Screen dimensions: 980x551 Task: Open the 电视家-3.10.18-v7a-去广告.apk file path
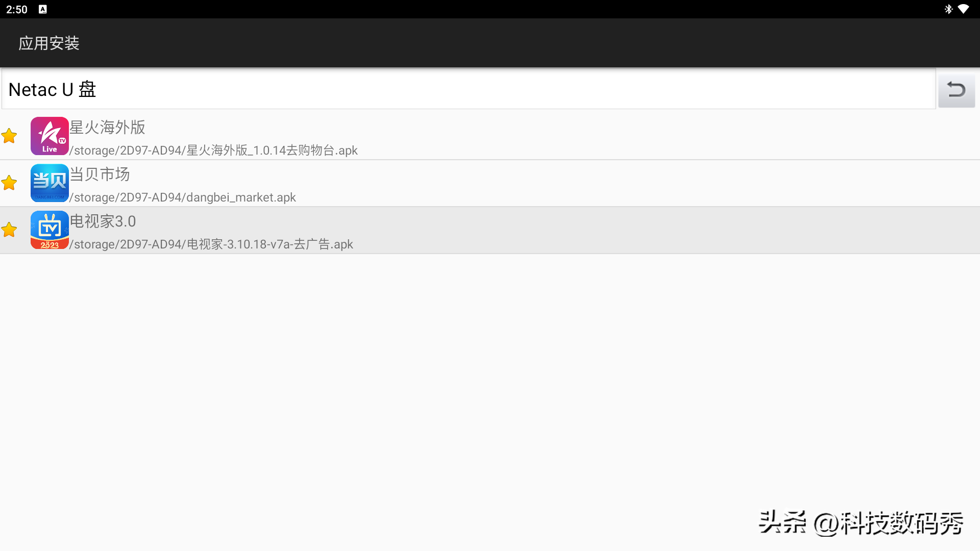211,244
